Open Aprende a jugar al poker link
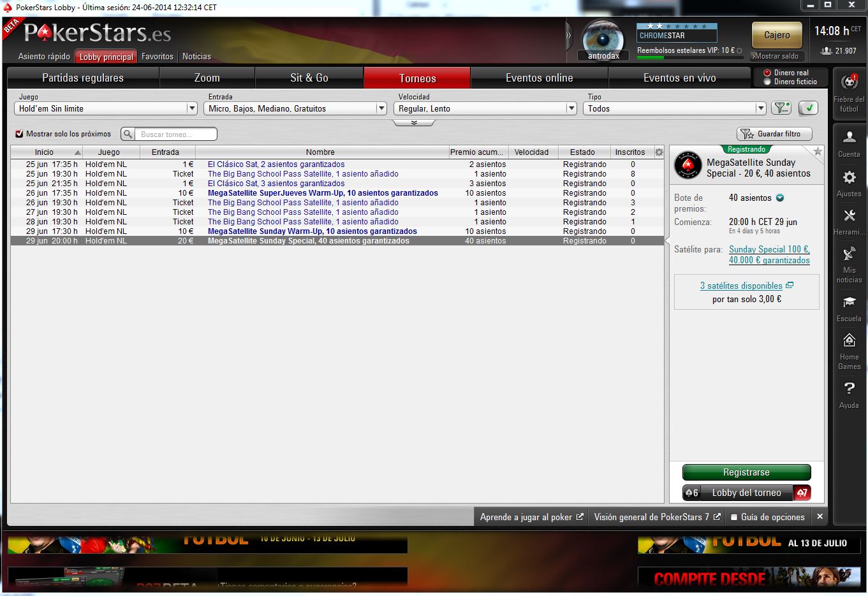 [531, 517]
